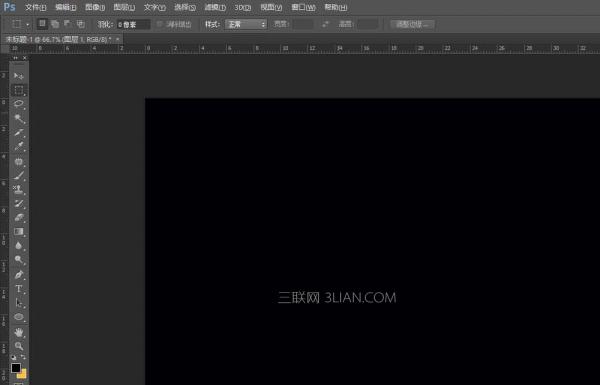Select the Zoom tool
Screen dimensions: 600x385
pyautogui.click(x=18, y=346)
